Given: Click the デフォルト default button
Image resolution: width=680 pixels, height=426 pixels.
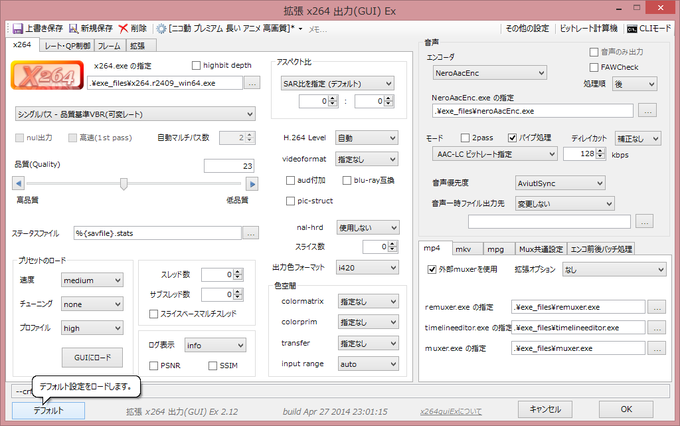Looking at the screenshot, I should tap(48, 410).
